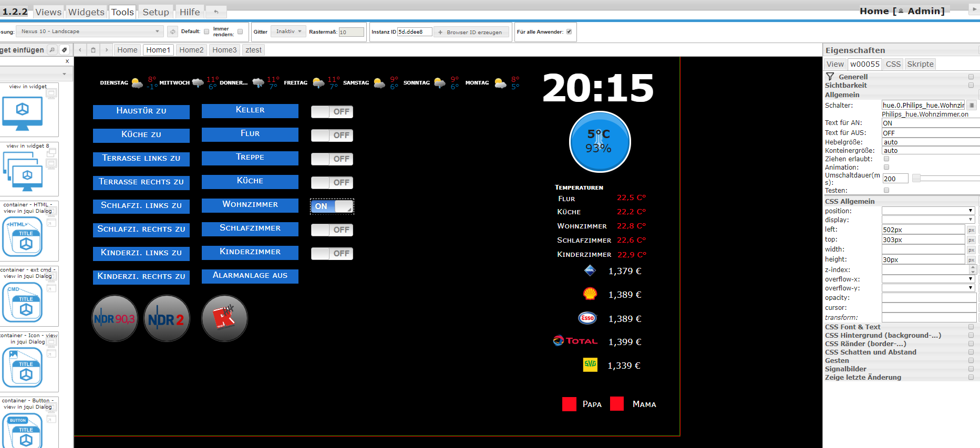
Task: Turn off the Wohnzimmer switch
Action: point(332,206)
